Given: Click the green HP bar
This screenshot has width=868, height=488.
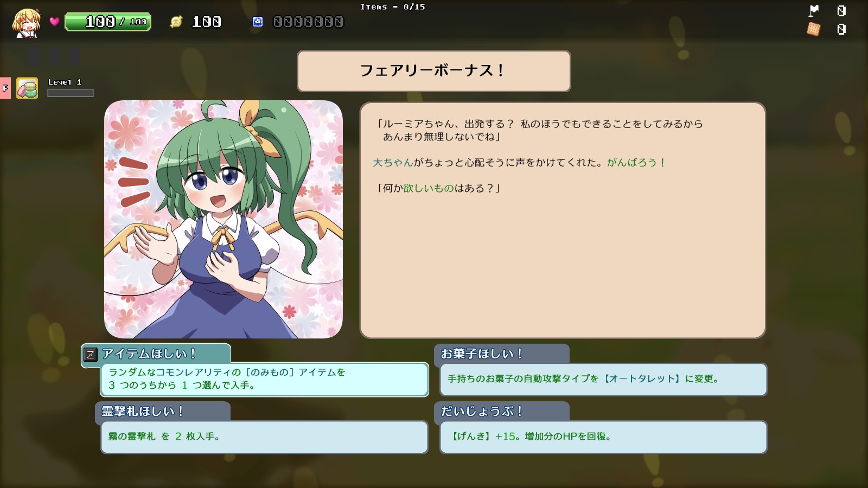Looking at the screenshot, I should tap(108, 22).
